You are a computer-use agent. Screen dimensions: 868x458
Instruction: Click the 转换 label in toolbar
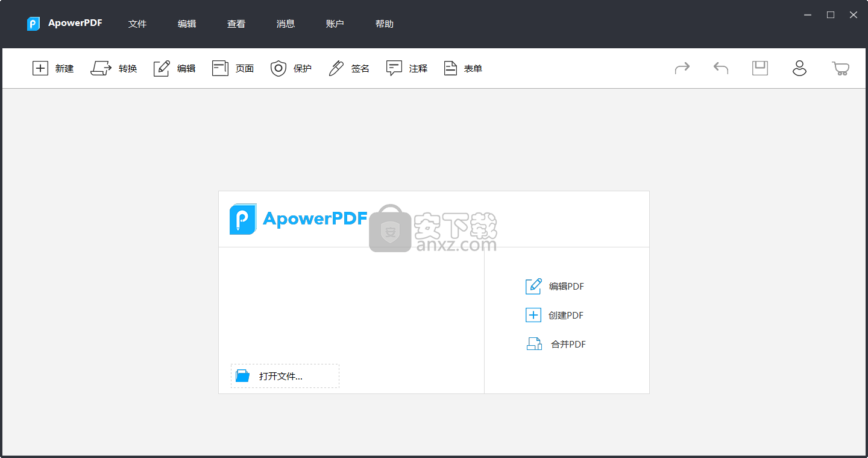click(x=128, y=69)
